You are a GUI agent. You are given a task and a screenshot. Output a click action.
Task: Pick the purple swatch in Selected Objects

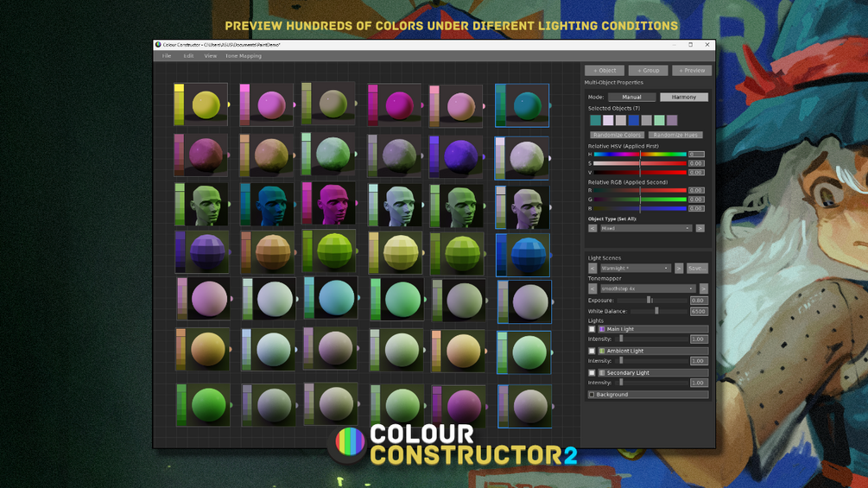pos(671,120)
